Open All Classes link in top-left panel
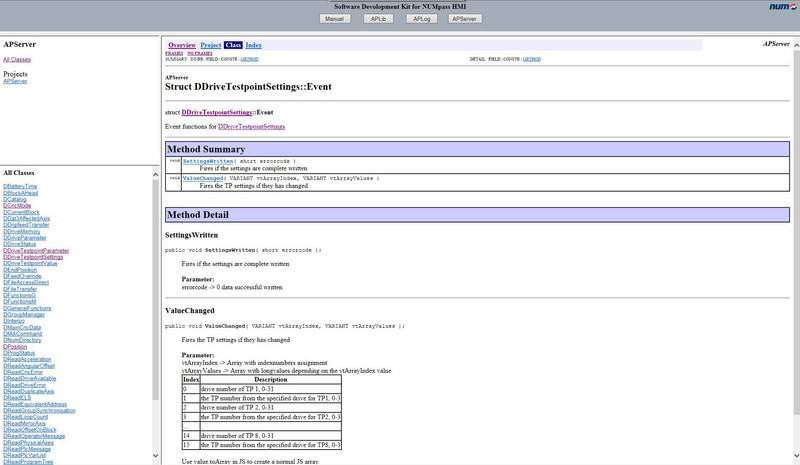Screen dimensions: 800x465 (17, 59)
